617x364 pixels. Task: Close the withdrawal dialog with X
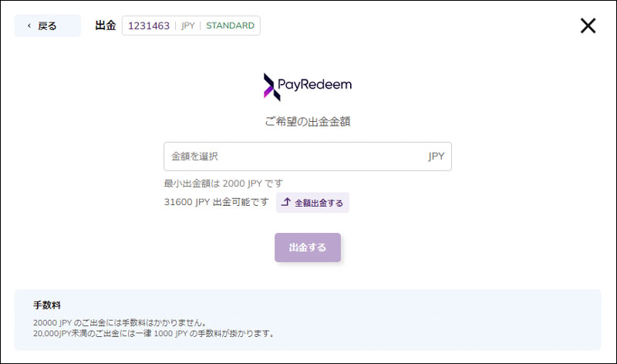pos(588,25)
